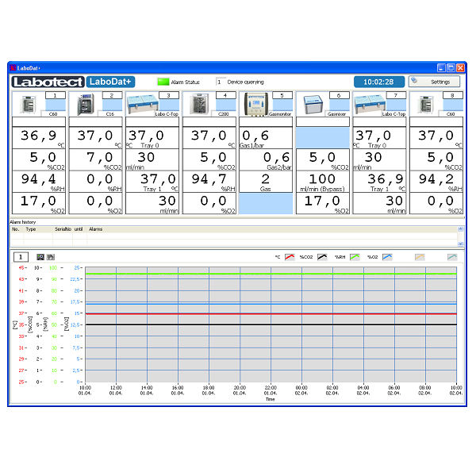Toggle the %RH humidity curve in legend
Image resolution: width=476 pixels, height=476 pixels.
click(354, 257)
